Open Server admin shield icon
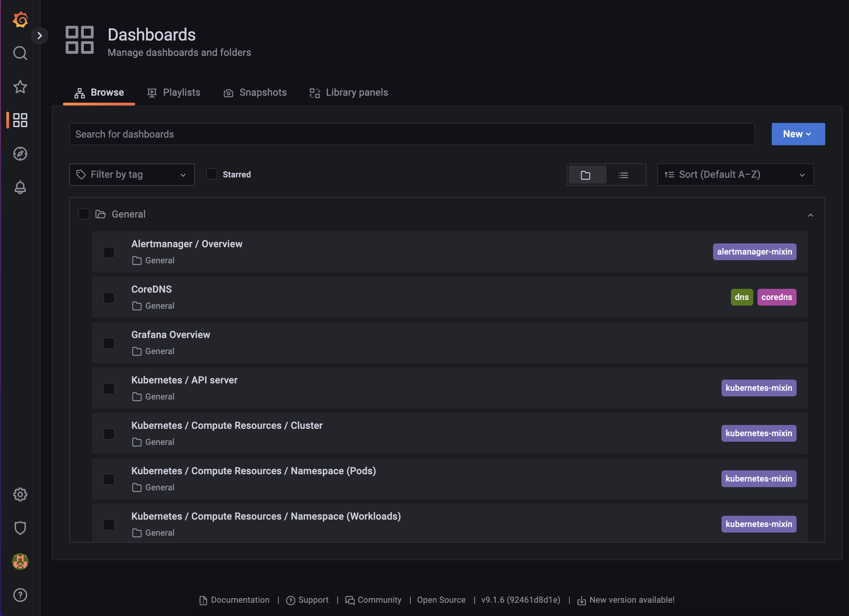 [20, 528]
